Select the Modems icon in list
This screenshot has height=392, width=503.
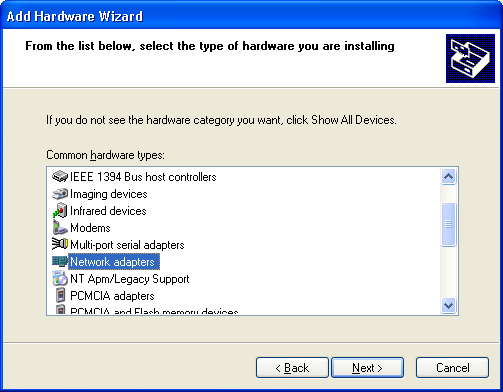point(60,228)
